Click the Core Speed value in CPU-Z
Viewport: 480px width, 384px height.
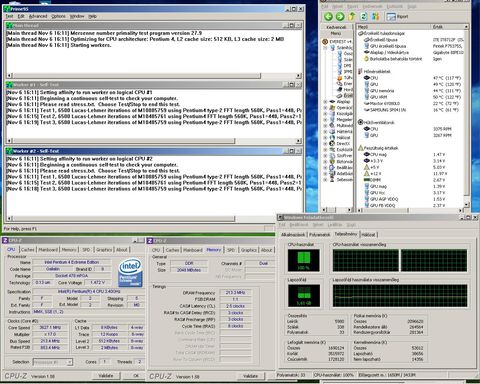pos(50,327)
